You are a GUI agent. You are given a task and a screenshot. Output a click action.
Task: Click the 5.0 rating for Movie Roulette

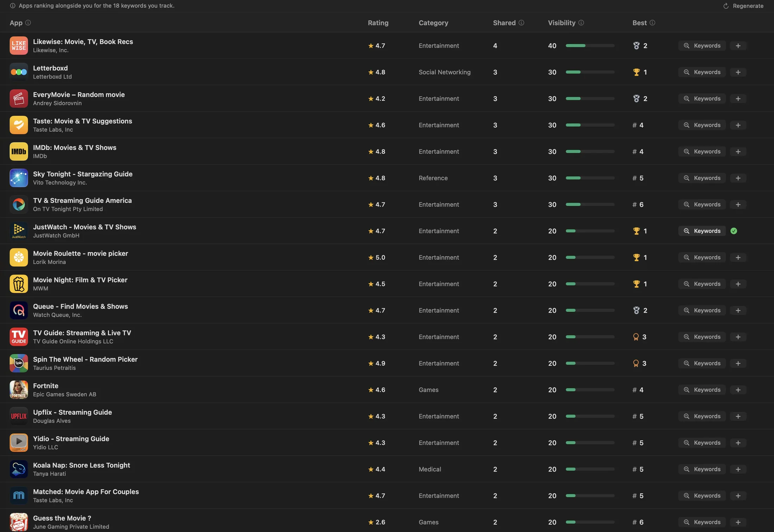pos(376,258)
